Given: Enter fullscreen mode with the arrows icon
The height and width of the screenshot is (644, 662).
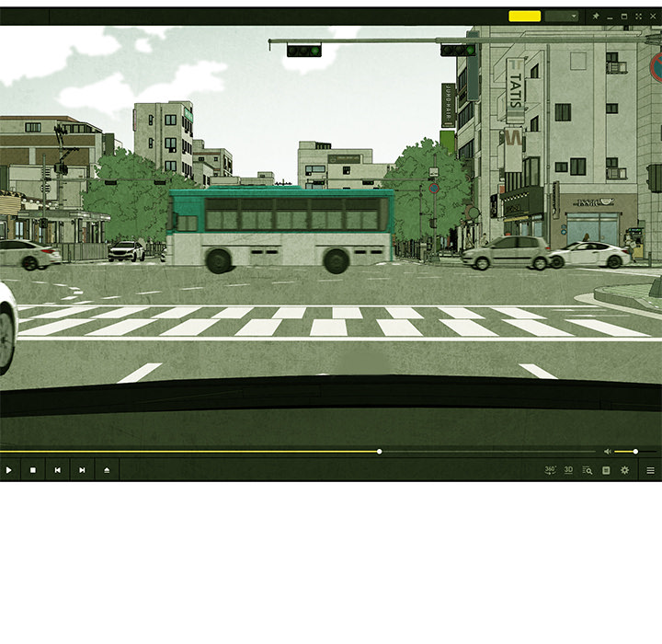Looking at the screenshot, I should tap(639, 16).
